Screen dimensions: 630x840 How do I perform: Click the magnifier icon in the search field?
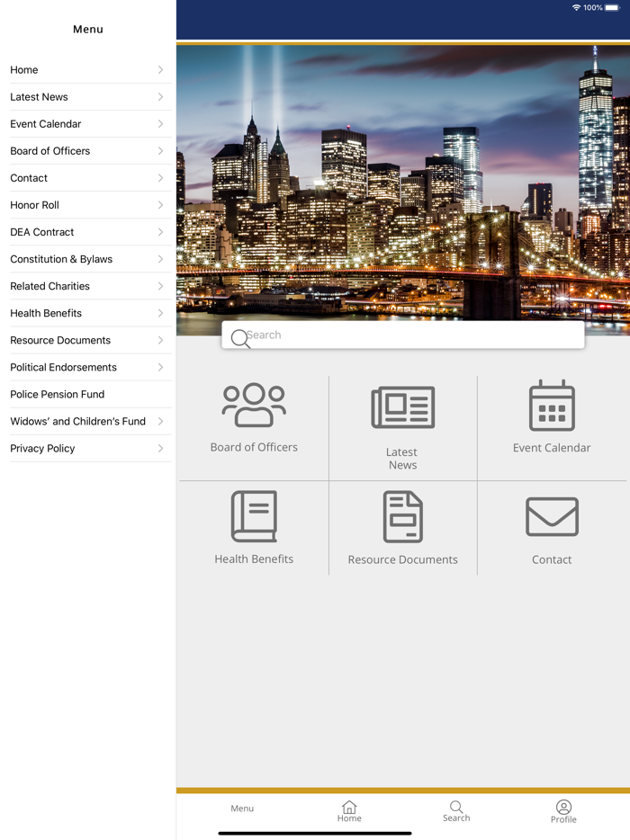coord(239,338)
